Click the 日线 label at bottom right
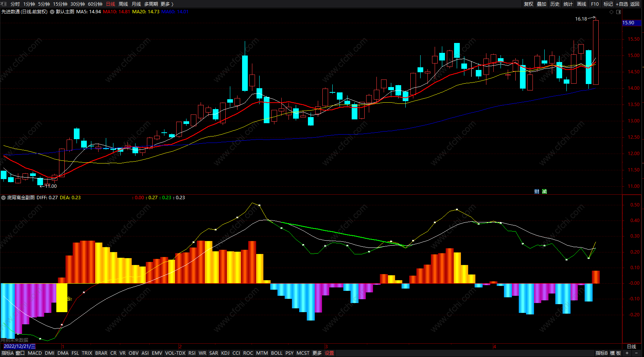This screenshot has height=357, width=644. (x=631, y=346)
